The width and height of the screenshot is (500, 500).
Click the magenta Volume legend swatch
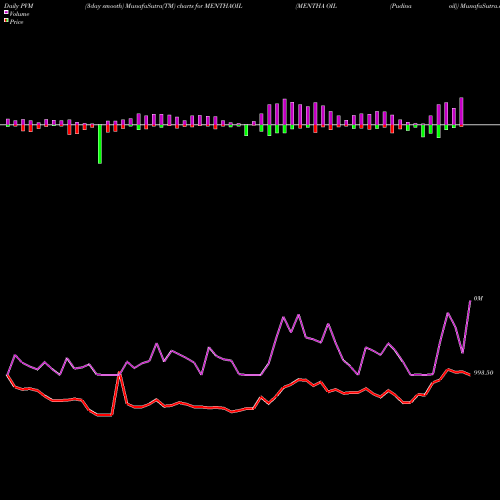(x=6, y=12)
